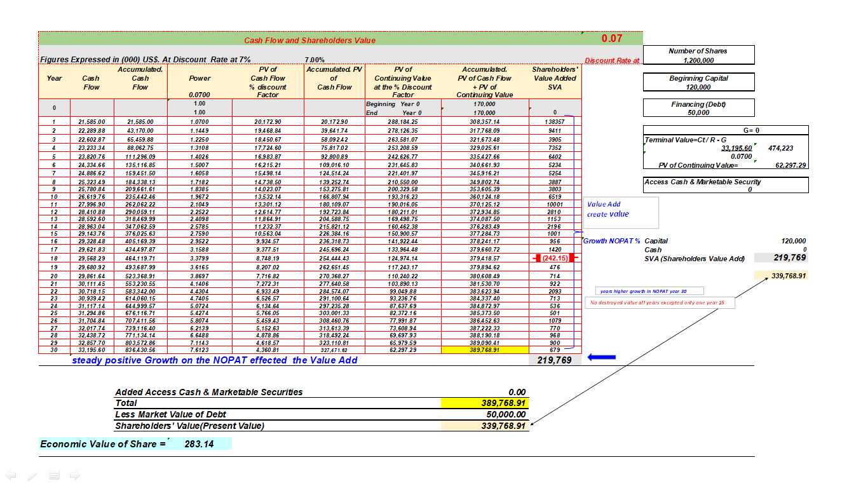Select accumulated PV plus continuing 317,768.09
The height and width of the screenshot is (488, 868).
pos(484,130)
